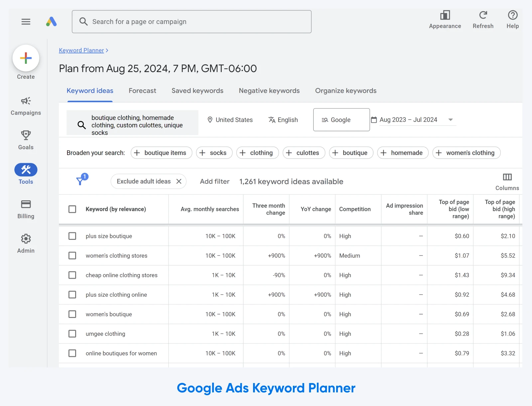Click United States location setting
Image resolution: width=532 pixels, height=406 pixels.
(x=230, y=120)
